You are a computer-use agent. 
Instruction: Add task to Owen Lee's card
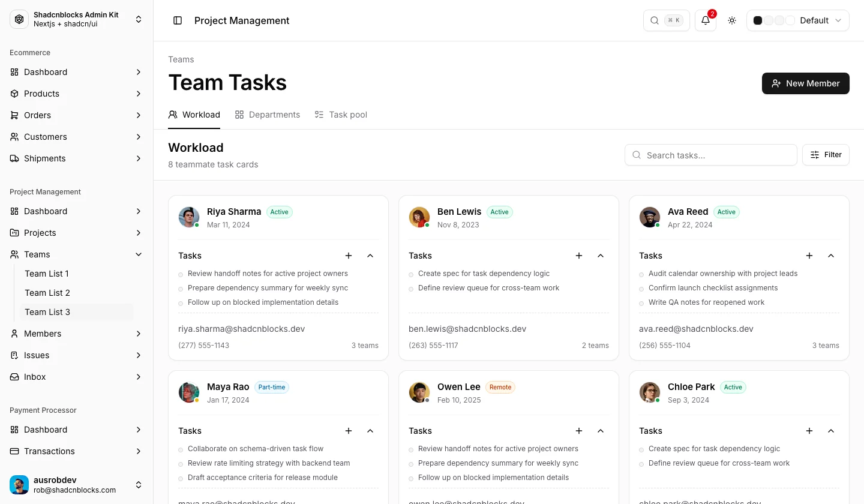click(579, 431)
